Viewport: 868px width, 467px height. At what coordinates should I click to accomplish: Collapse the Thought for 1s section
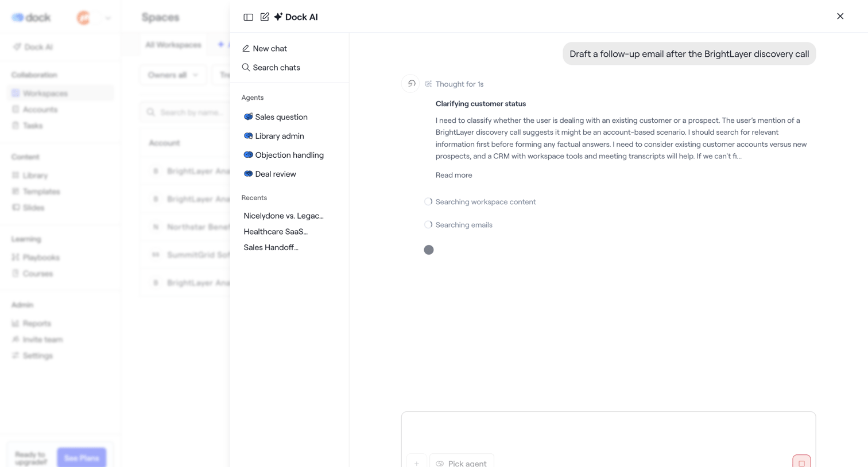454,84
